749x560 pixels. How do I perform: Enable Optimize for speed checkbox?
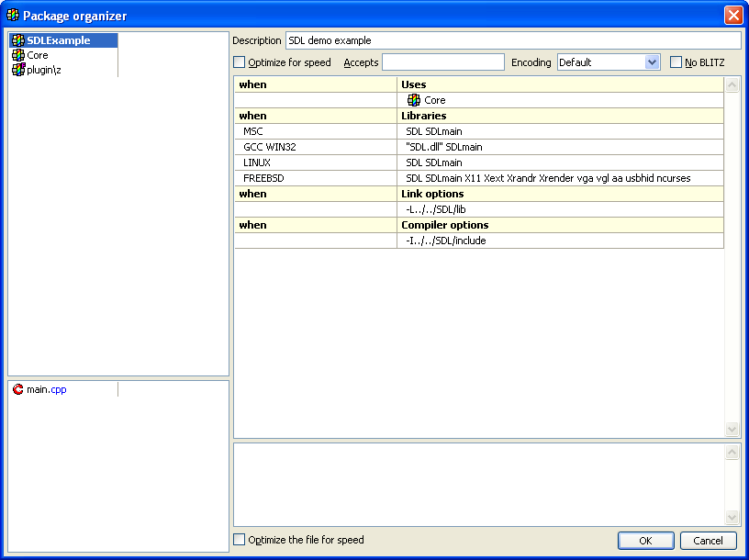[x=240, y=62]
